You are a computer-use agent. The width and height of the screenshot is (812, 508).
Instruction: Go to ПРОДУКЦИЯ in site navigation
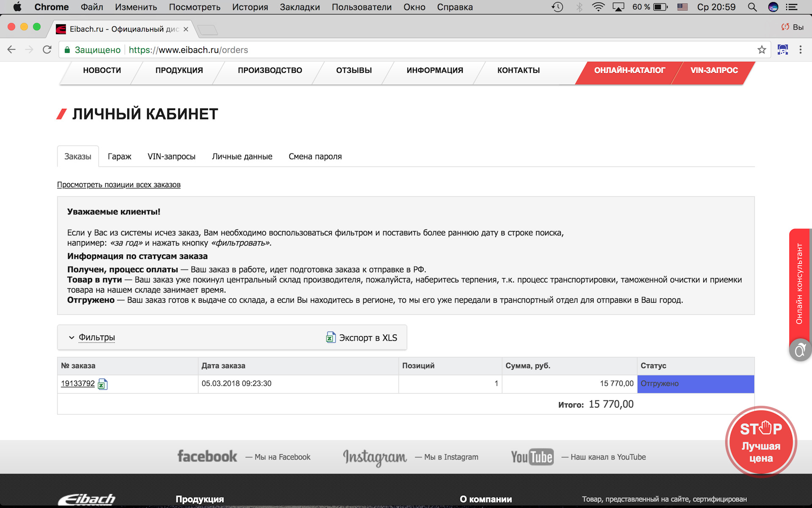point(179,70)
